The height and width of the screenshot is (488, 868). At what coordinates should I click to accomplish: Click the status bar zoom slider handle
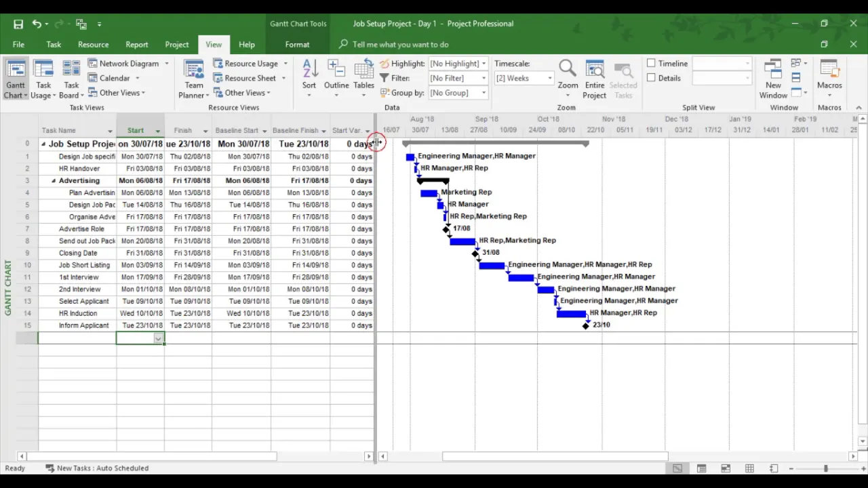pos(825,468)
